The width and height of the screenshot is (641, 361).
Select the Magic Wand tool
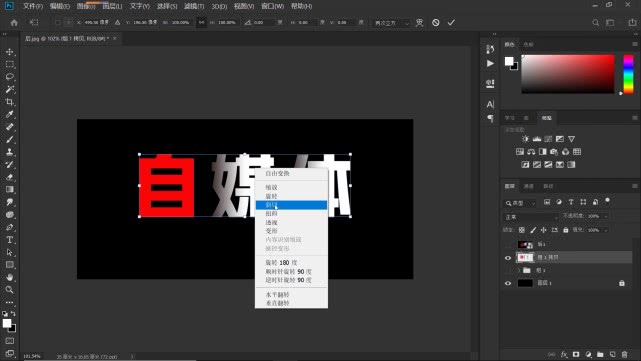point(10,89)
